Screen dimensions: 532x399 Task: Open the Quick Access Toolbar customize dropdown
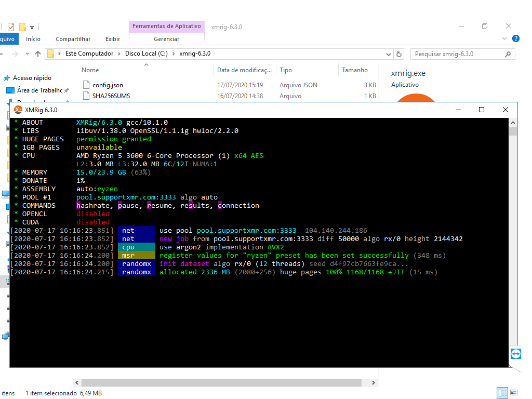pyautogui.click(x=31, y=26)
